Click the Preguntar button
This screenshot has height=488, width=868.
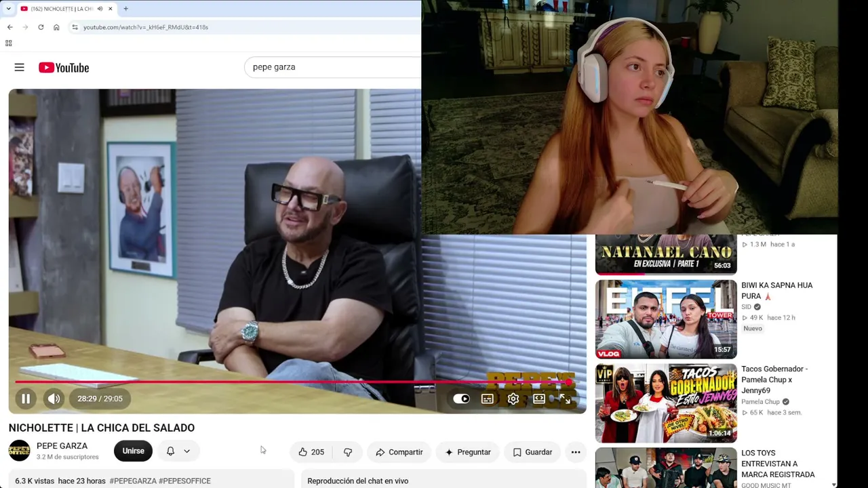tap(467, 452)
